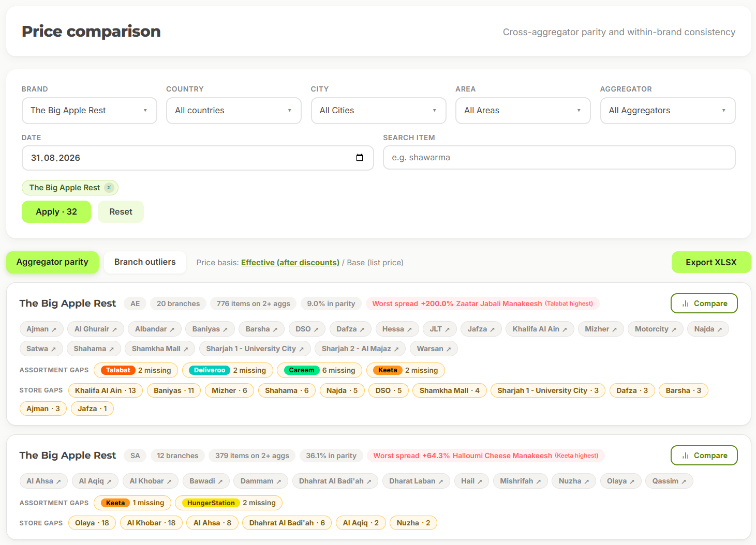The image size is (756, 545).
Task: Click the arrow icon on the Albandar branch chip
Action: pos(172,329)
